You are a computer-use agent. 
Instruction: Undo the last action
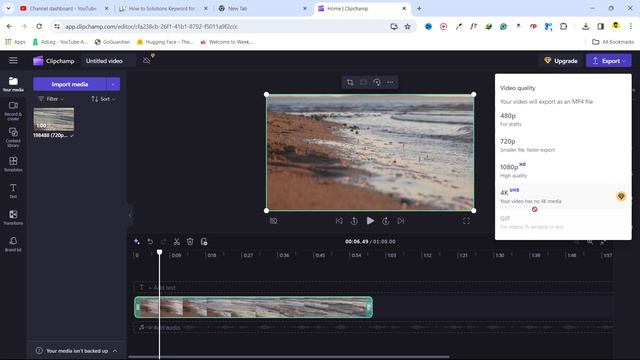point(150,242)
